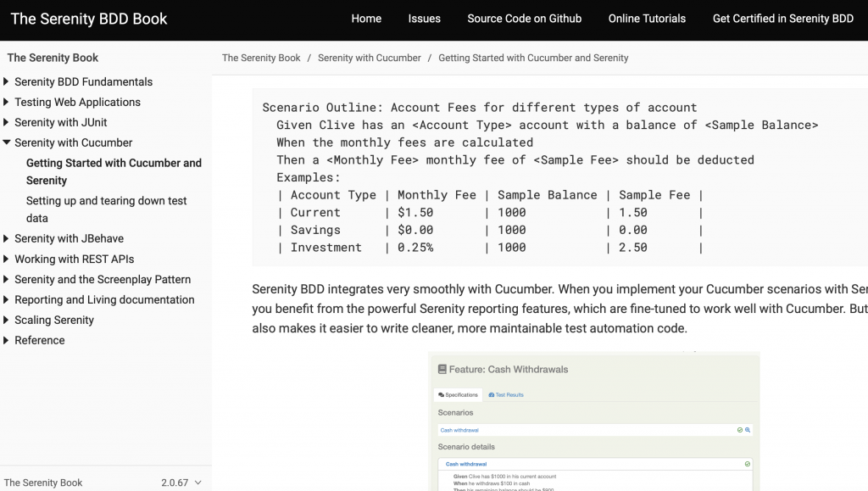Screen dimensions: 868x491
Task: Open Serenity and the Screenplay Pattern section
Action: click(x=103, y=280)
